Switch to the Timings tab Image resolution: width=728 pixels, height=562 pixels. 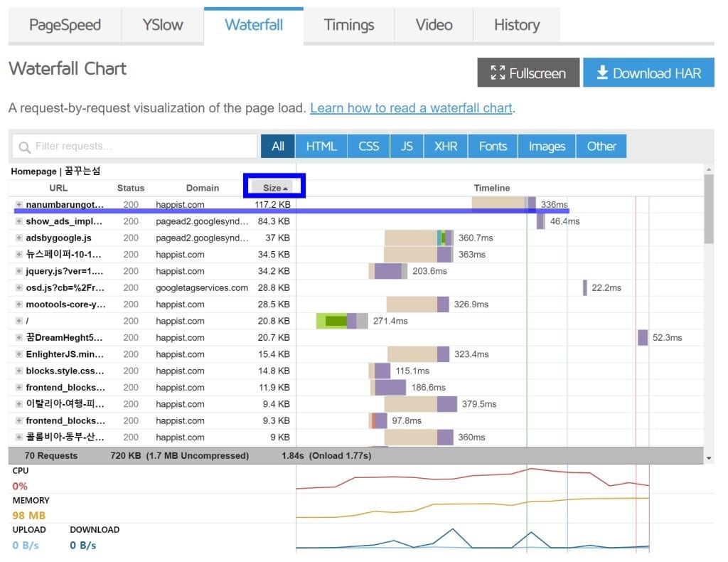point(348,25)
